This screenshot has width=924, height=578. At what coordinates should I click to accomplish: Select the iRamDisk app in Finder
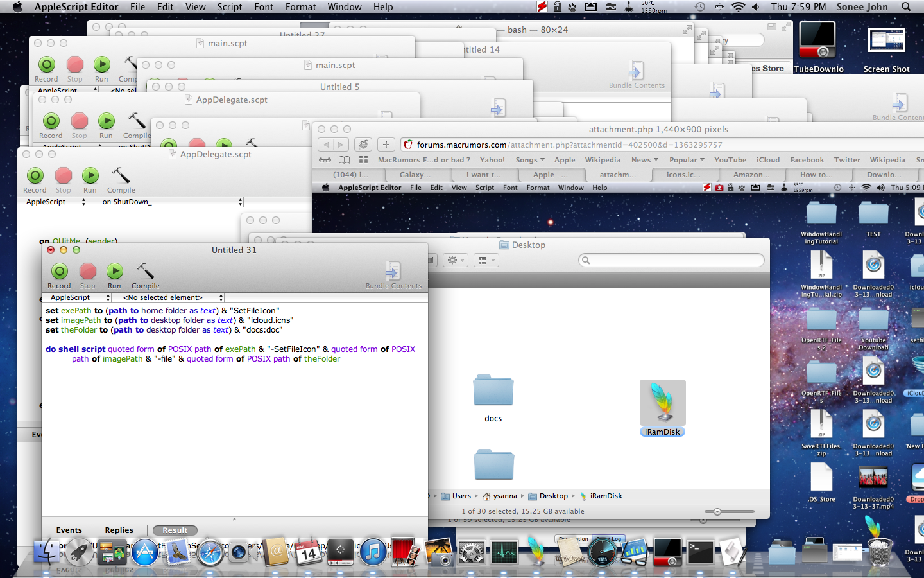pos(663,408)
